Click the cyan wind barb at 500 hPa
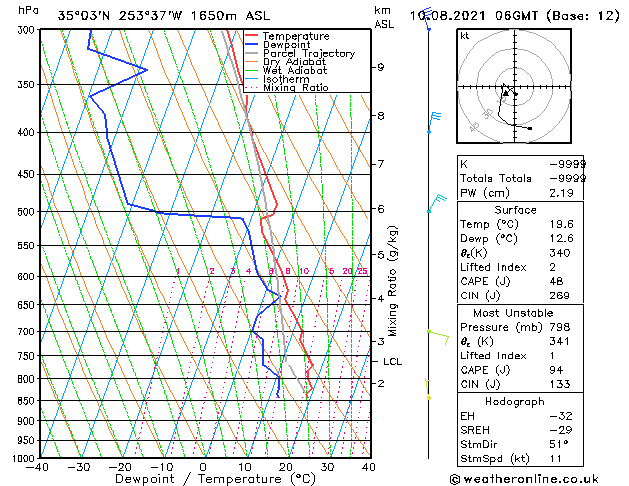Viewport: 629px width, 486px height. (x=437, y=203)
